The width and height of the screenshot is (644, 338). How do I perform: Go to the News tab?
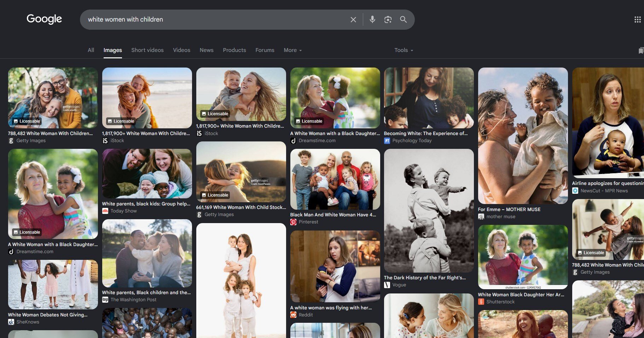[x=207, y=50]
